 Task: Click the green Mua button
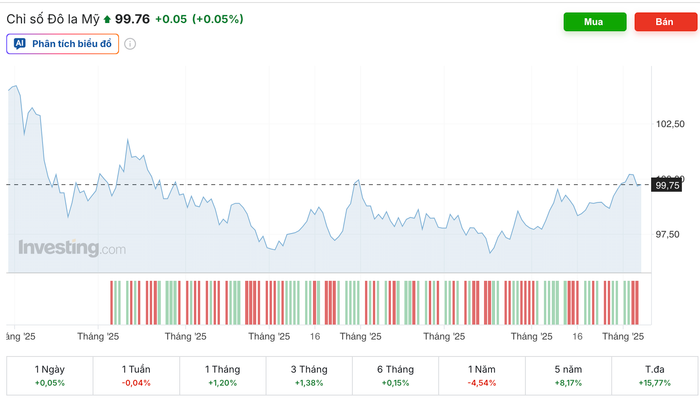(x=595, y=22)
